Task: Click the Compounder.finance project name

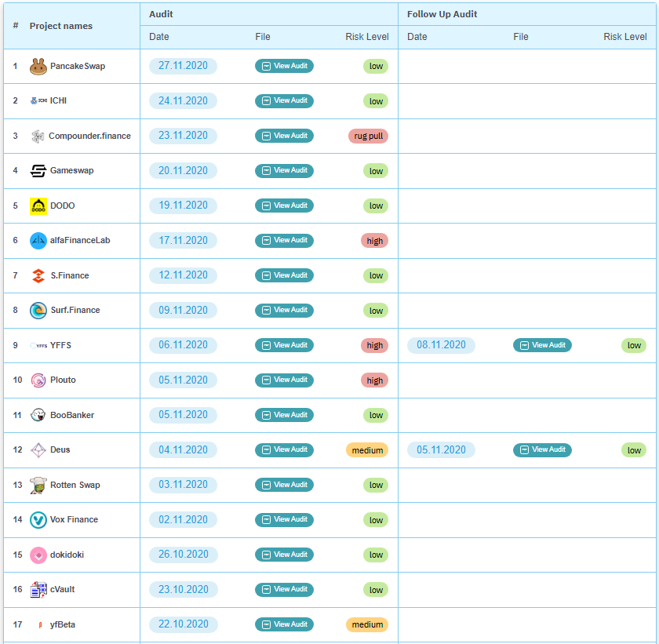Action: (x=89, y=136)
